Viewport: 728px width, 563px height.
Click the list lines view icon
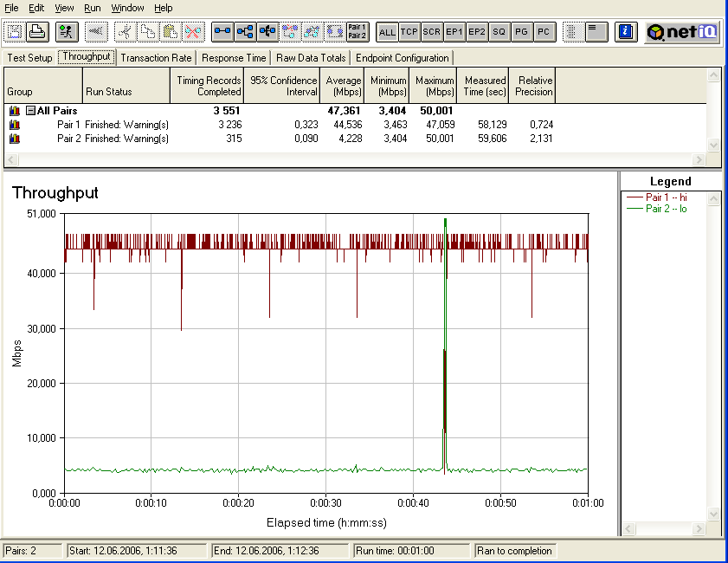596,31
